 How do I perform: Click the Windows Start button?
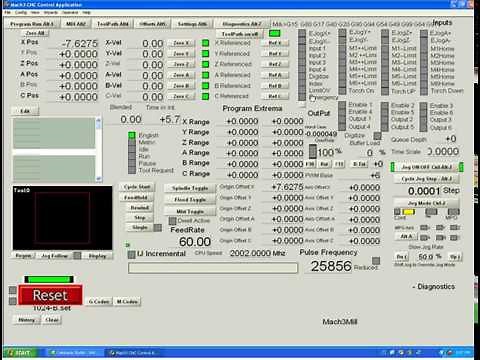point(20,352)
